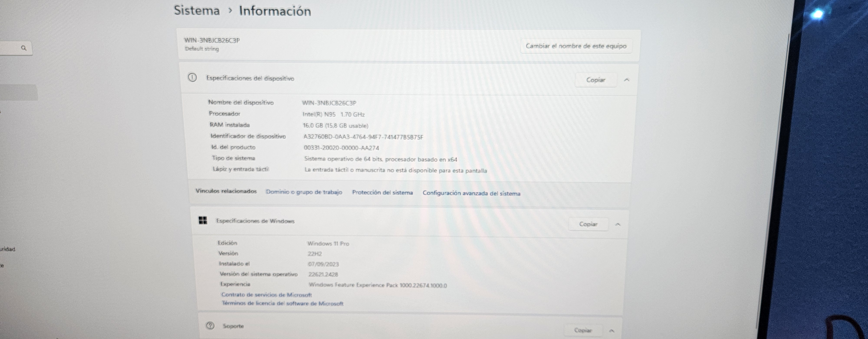
Task: Collapse Especificaciones del dispositivo section
Action: point(626,80)
